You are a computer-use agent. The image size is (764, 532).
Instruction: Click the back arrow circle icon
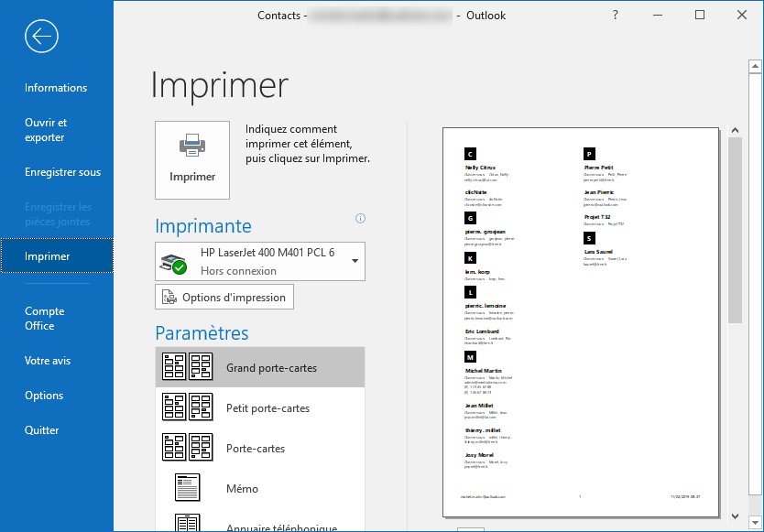coord(42,36)
